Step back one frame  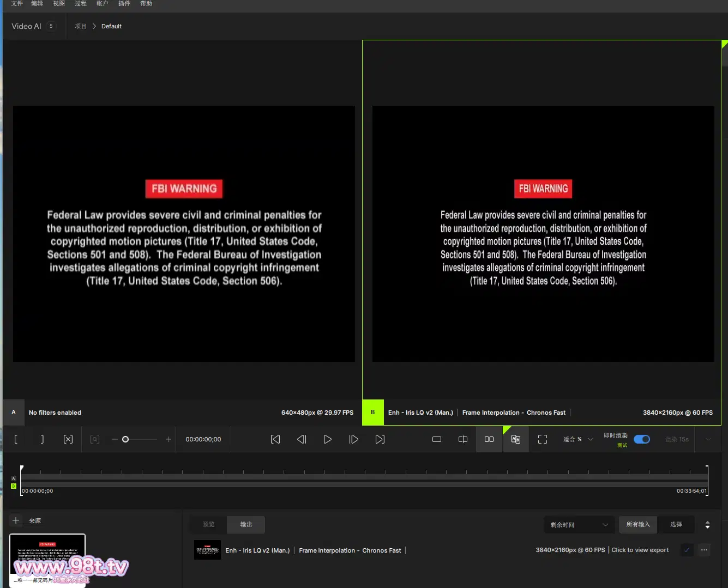tap(302, 439)
